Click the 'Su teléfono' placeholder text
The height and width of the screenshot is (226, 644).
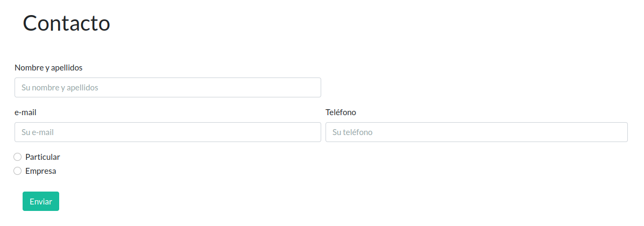tap(352, 132)
